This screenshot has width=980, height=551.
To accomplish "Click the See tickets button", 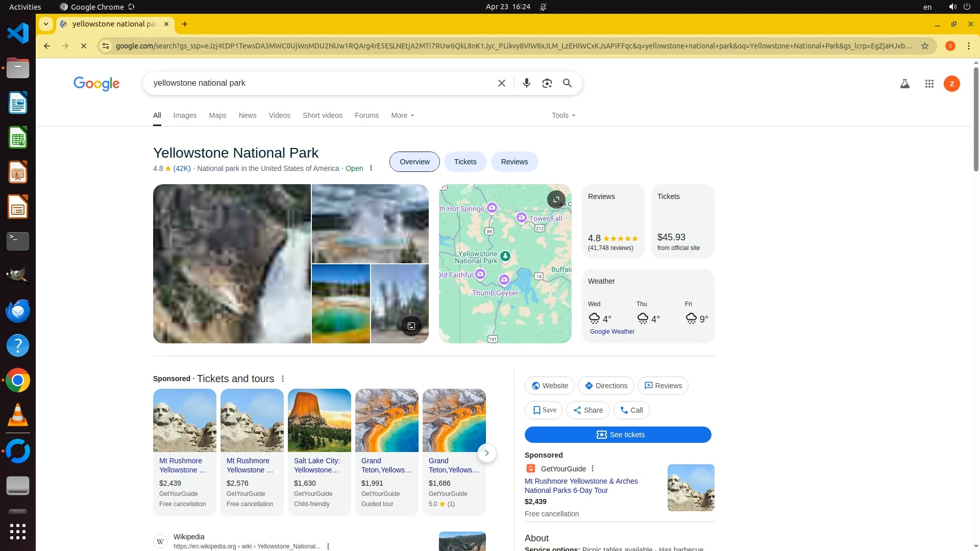I will point(618,435).
